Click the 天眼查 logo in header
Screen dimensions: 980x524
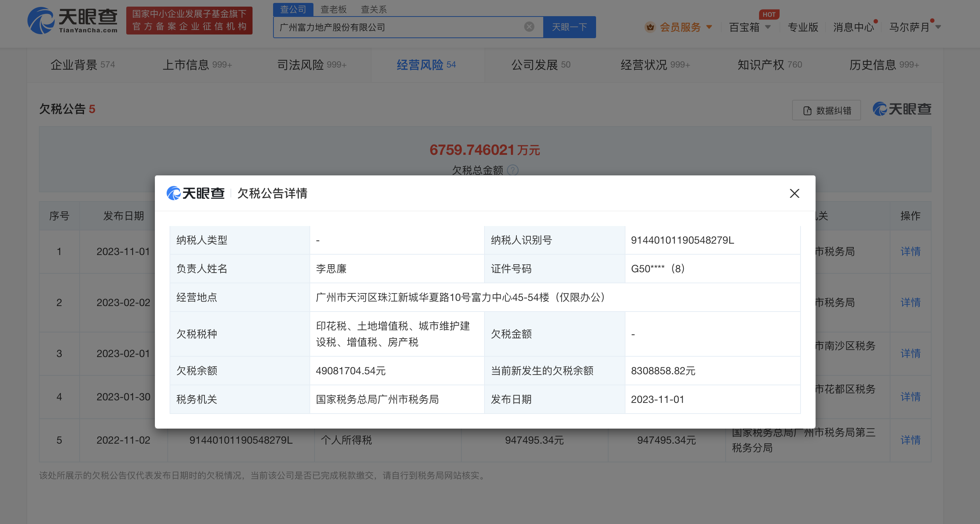(x=72, y=21)
